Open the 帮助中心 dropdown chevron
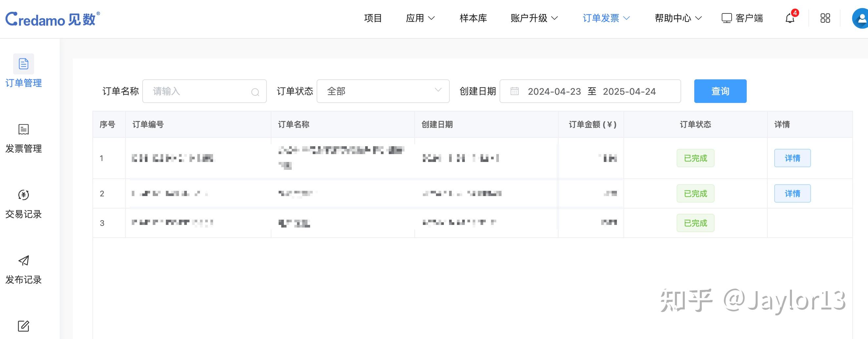This screenshot has height=339, width=868. tap(700, 19)
